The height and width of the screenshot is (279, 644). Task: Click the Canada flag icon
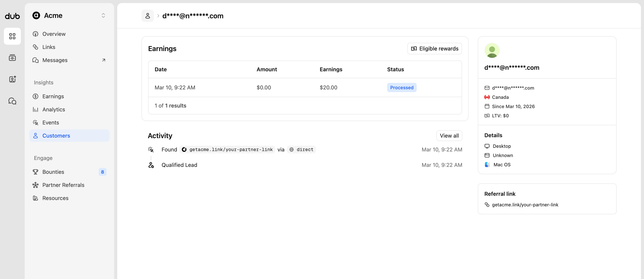point(487,97)
